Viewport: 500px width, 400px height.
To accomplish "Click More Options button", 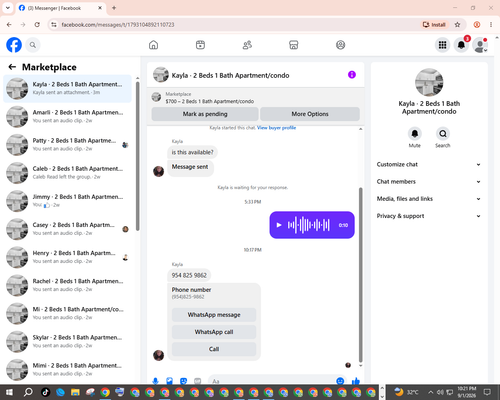I will point(310,114).
